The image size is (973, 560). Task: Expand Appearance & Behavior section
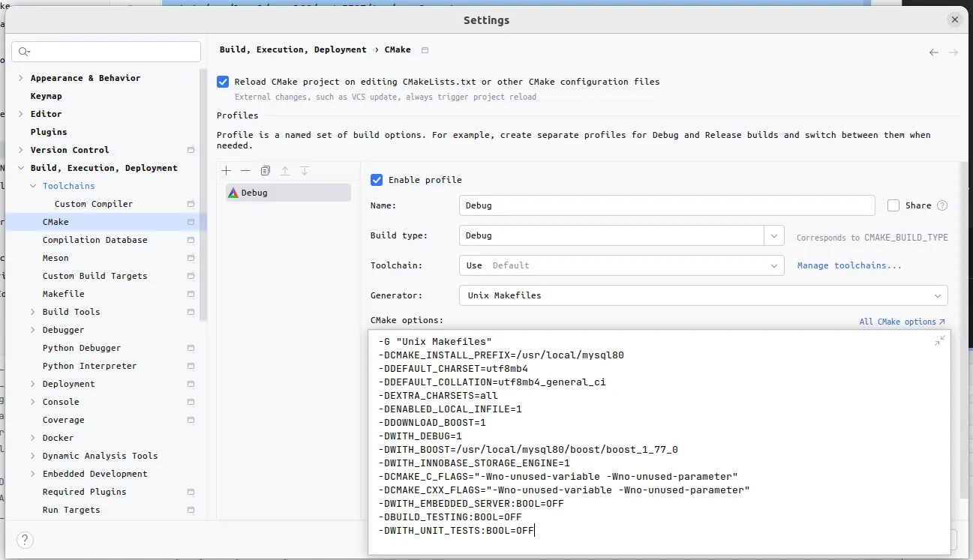pos(21,78)
